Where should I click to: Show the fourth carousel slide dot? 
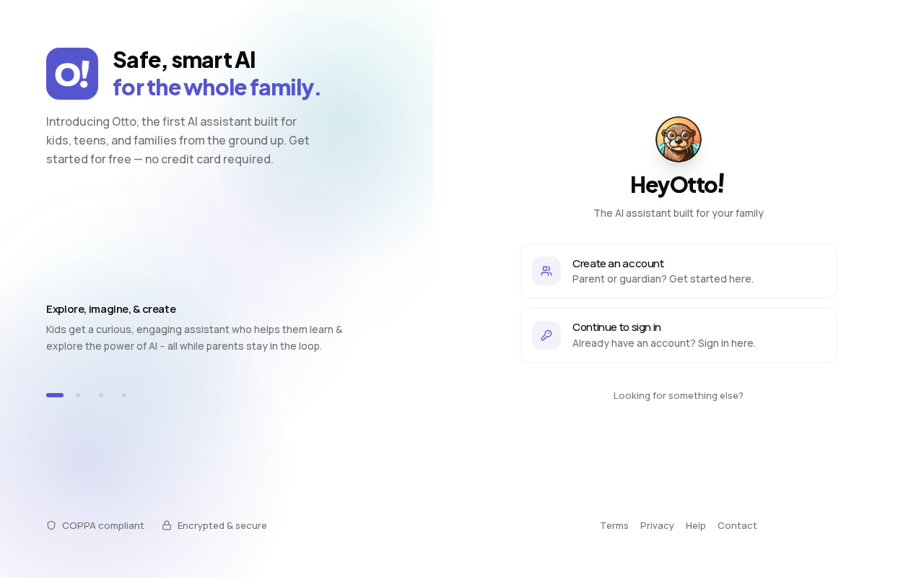(124, 395)
